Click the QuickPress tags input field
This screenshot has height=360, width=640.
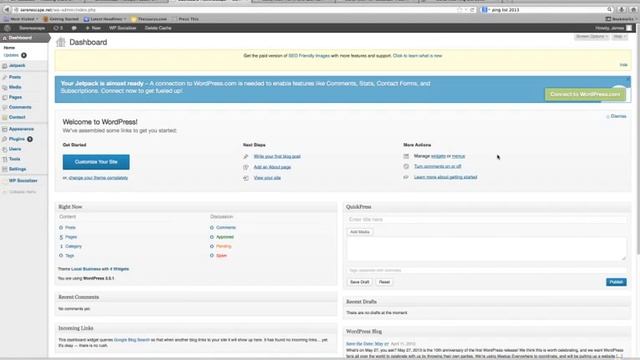pos(487,270)
